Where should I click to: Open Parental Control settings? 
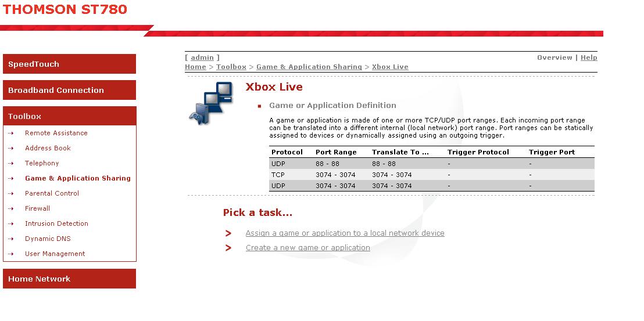click(52, 193)
